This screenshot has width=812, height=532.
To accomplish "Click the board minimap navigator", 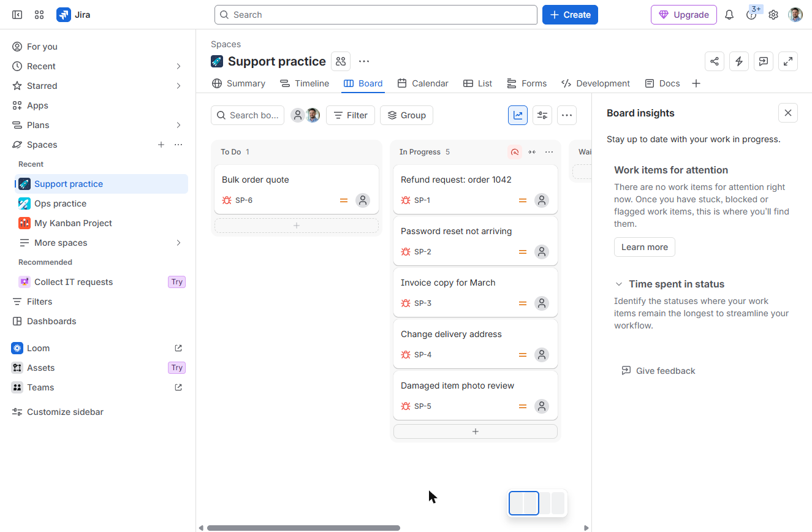I will click(537, 503).
